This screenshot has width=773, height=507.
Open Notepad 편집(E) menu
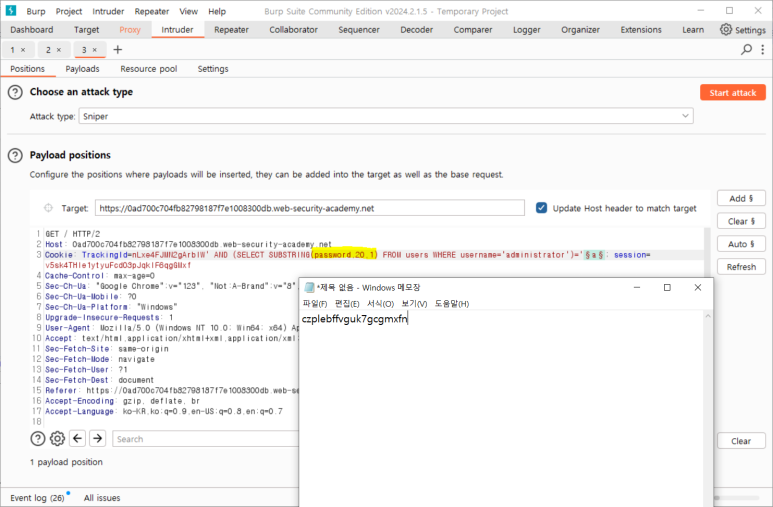pos(347,304)
